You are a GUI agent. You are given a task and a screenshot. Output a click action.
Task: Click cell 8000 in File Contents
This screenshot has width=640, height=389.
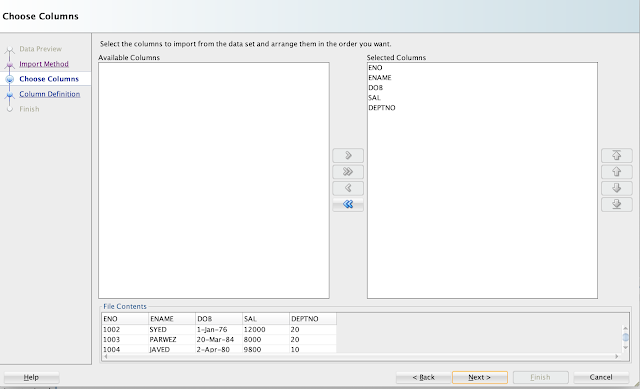coord(266,340)
